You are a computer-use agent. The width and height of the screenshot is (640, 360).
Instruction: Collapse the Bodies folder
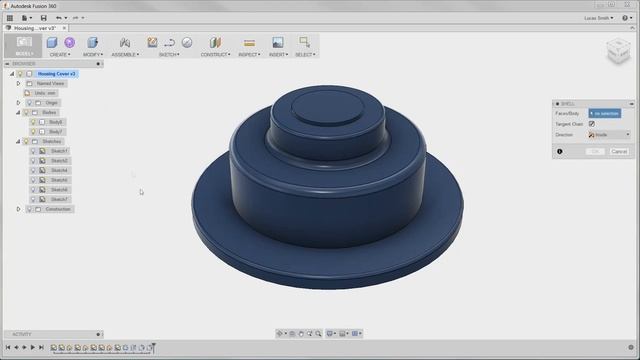pyautogui.click(x=18, y=113)
